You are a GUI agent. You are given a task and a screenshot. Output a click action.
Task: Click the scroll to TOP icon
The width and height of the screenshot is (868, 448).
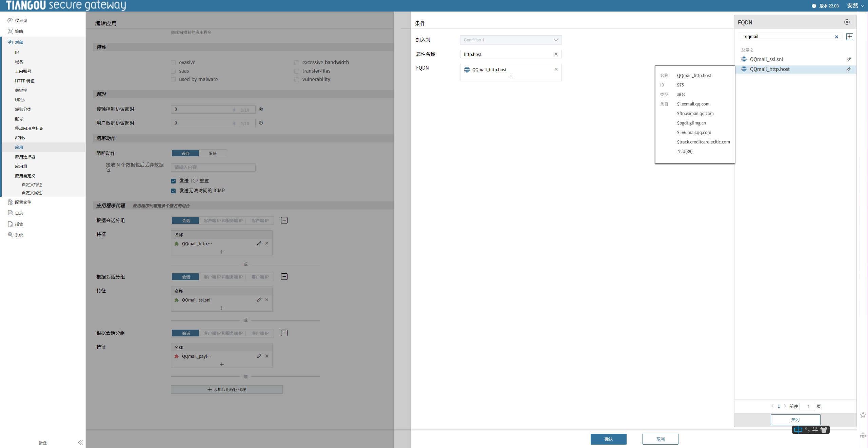pos(863,435)
